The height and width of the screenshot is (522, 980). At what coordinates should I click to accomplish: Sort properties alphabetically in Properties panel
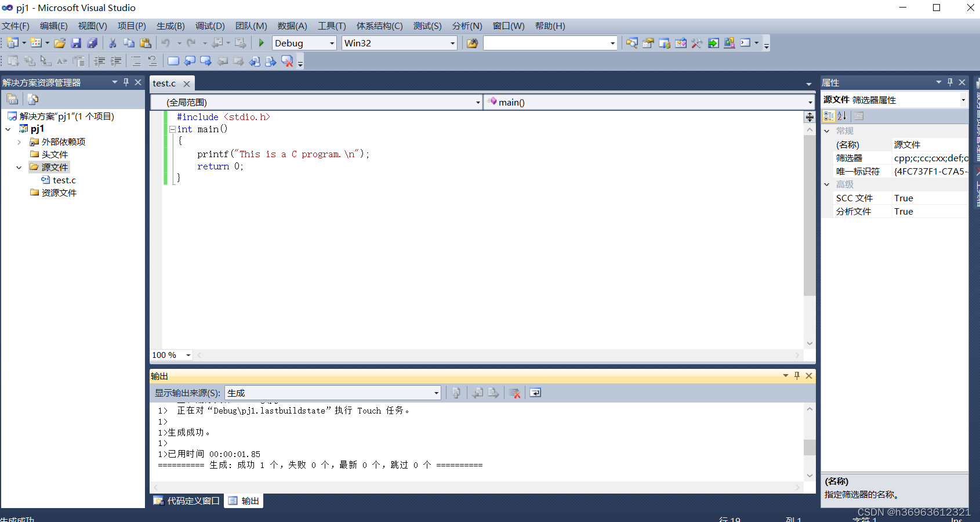tap(842, 116)
